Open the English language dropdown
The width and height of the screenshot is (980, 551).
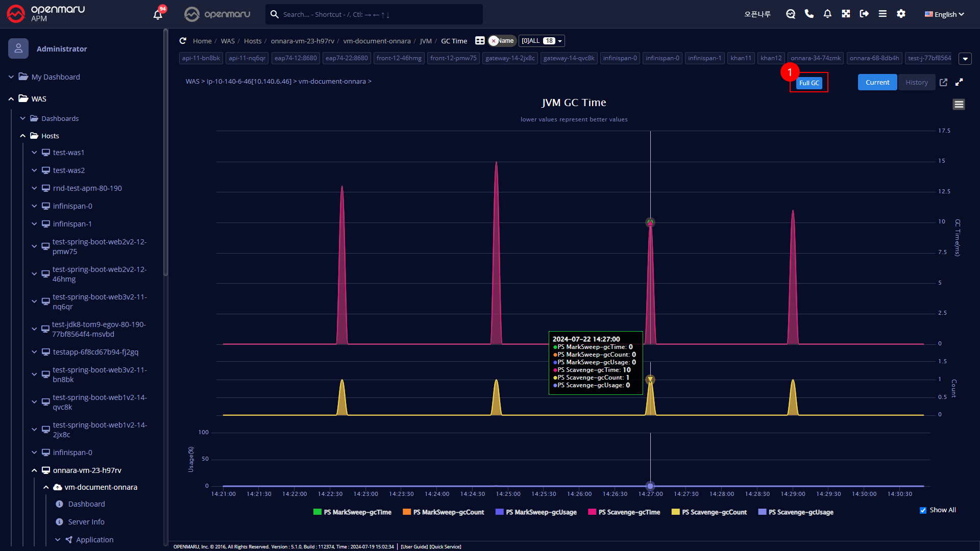pos(944,14)
